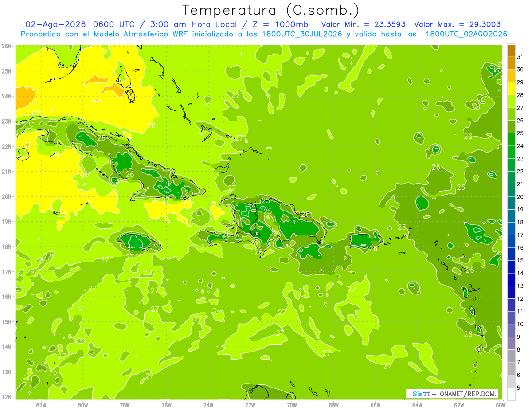Click the "78W" longitude label
The height and width of the screenshot is (411, 532).
click(x=125, y=405)
